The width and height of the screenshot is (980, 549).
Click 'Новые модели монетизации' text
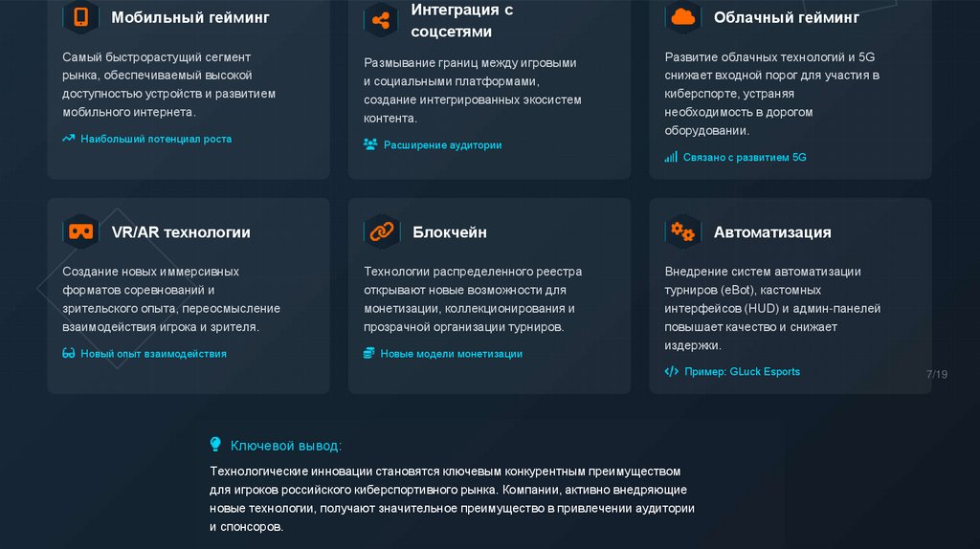pos(451,354)
